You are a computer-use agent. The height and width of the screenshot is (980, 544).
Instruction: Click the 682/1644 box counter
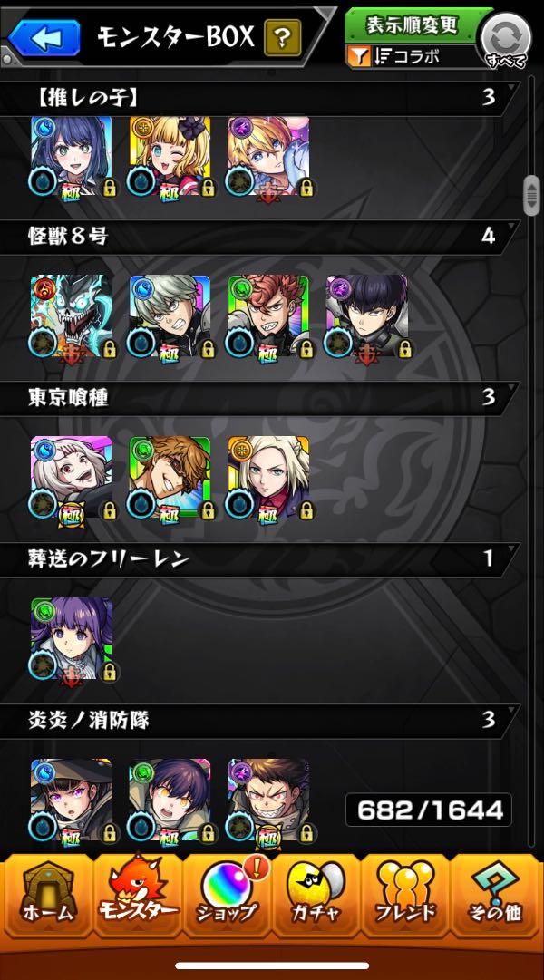coord(428,810)
